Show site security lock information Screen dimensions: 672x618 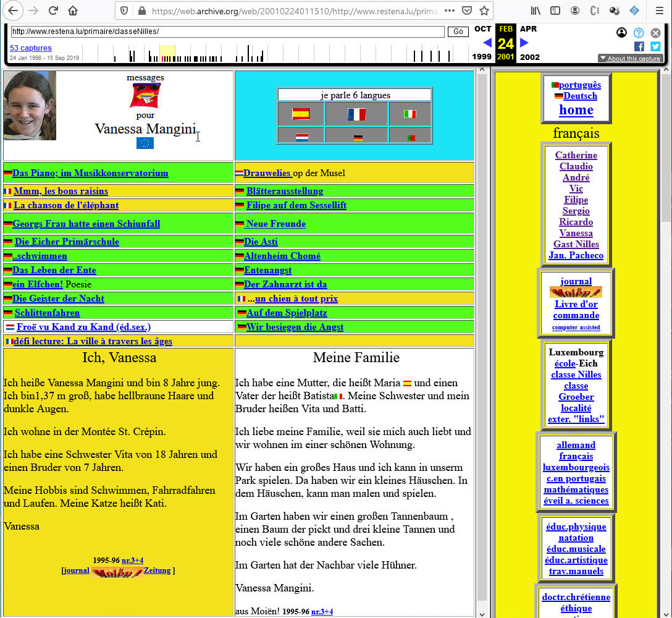click(142, 11)
